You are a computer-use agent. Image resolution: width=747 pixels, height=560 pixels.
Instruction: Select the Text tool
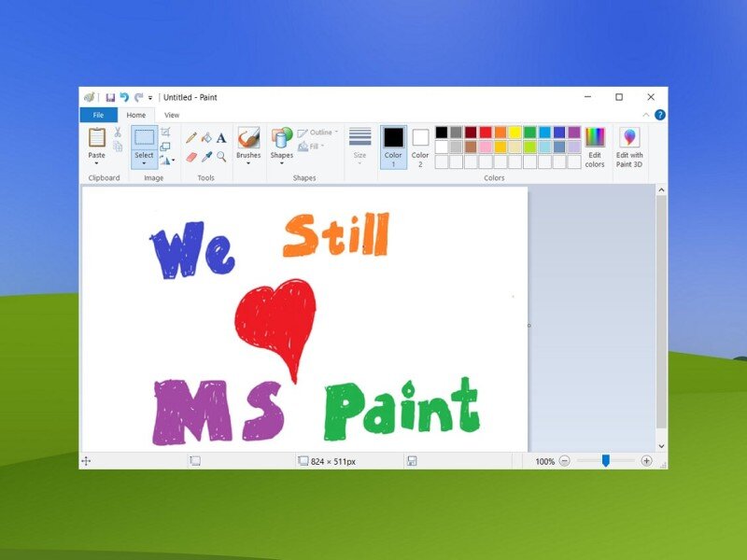pos(220,136)
